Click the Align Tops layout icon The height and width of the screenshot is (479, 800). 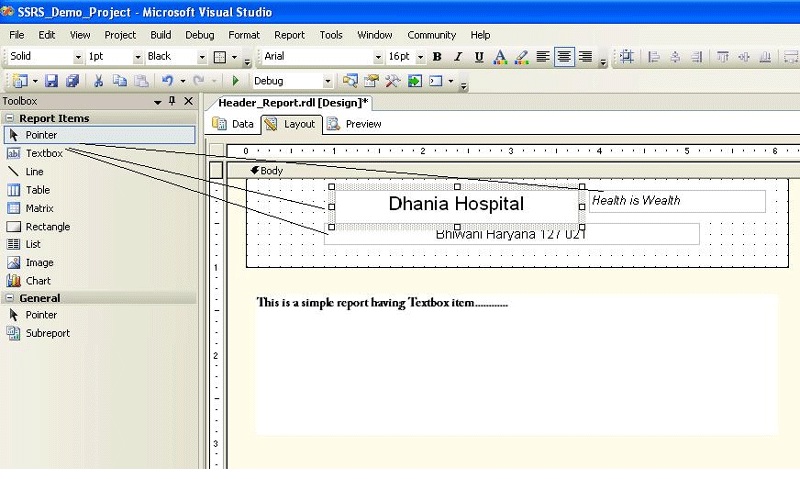click(722, 57)
